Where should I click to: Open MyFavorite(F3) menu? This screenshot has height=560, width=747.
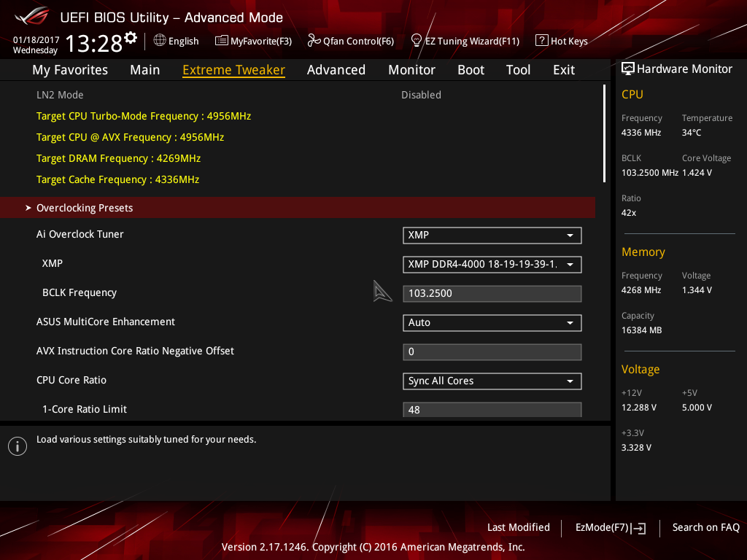[253, 41]
